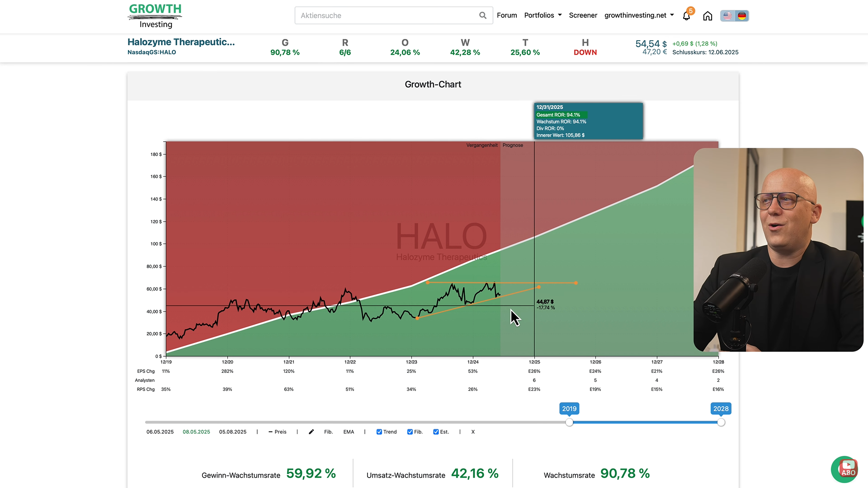Expand the Portfolios dropdown
Screen dimensions: 868x488
tap(543, 15)
